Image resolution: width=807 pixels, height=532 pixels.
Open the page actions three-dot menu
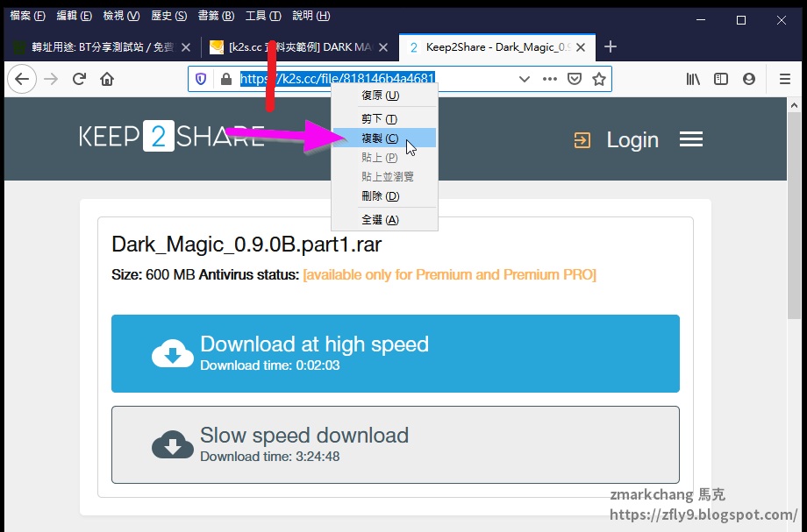(550, 79)
